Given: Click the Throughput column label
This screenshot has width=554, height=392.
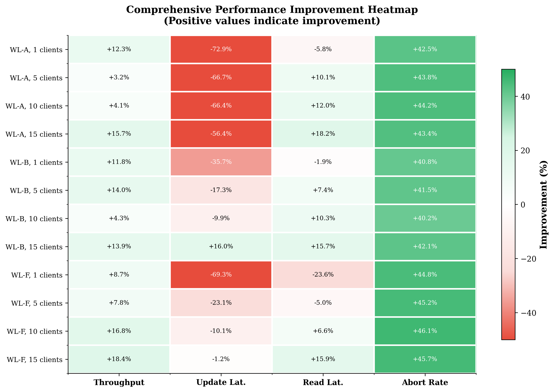Looking at the screenshot, I should coord(119,382).
